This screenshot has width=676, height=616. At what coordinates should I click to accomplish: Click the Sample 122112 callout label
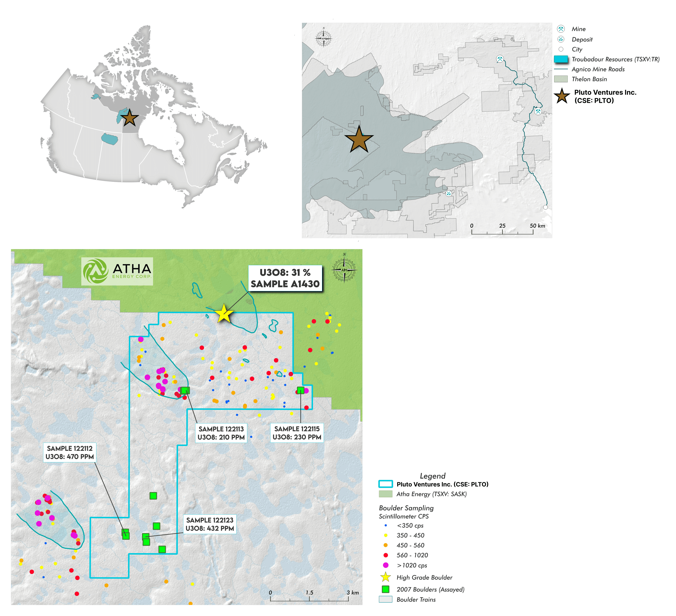[69, 452]
